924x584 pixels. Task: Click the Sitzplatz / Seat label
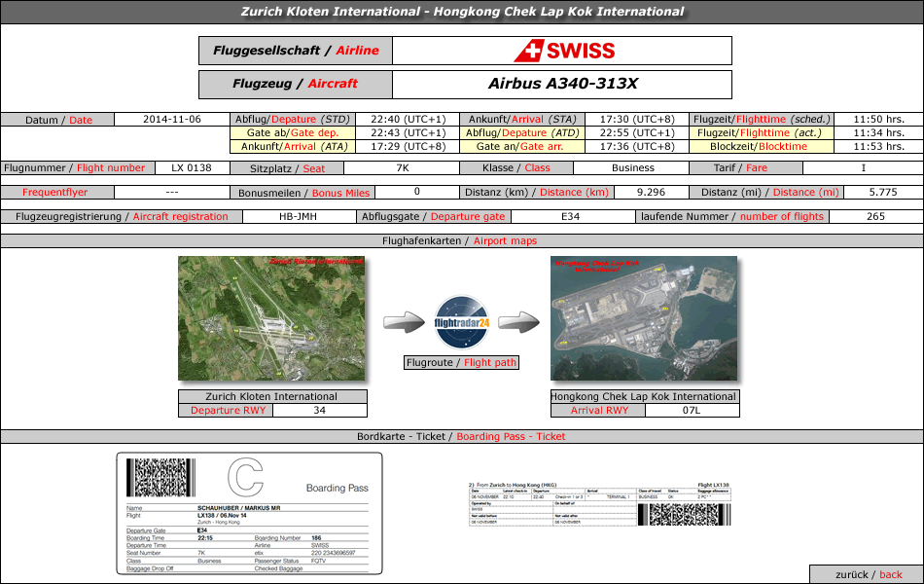(287, 168)
